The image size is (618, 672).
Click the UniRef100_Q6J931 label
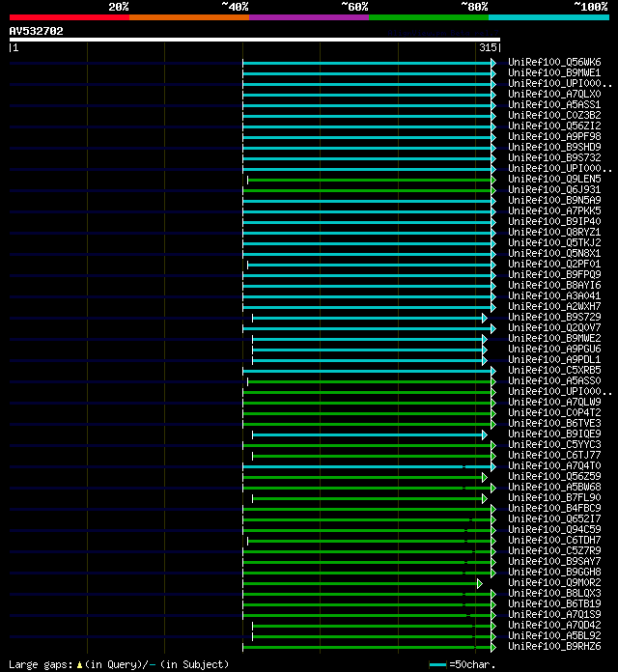tap(554, 189)
